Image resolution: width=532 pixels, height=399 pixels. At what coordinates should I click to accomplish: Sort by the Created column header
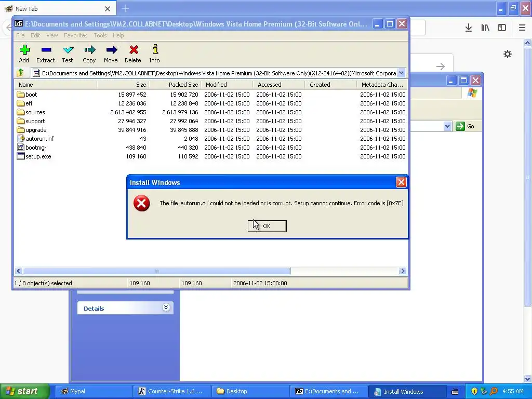click(x=331, y=85)
